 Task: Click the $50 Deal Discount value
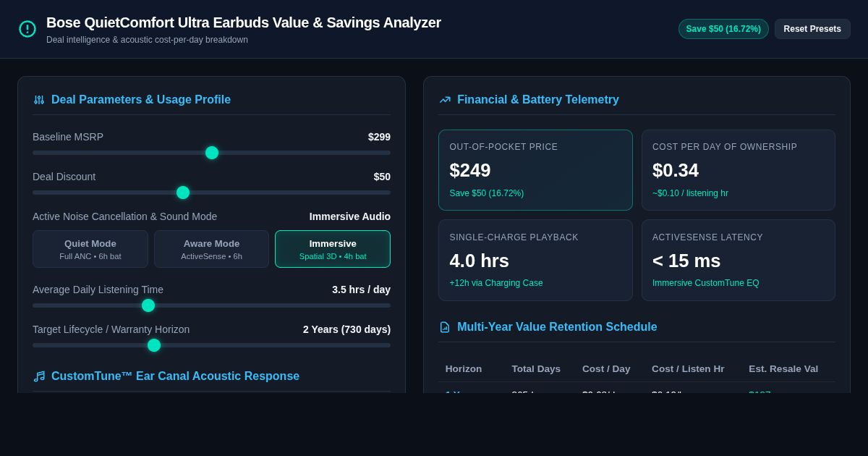coord(382,177)
